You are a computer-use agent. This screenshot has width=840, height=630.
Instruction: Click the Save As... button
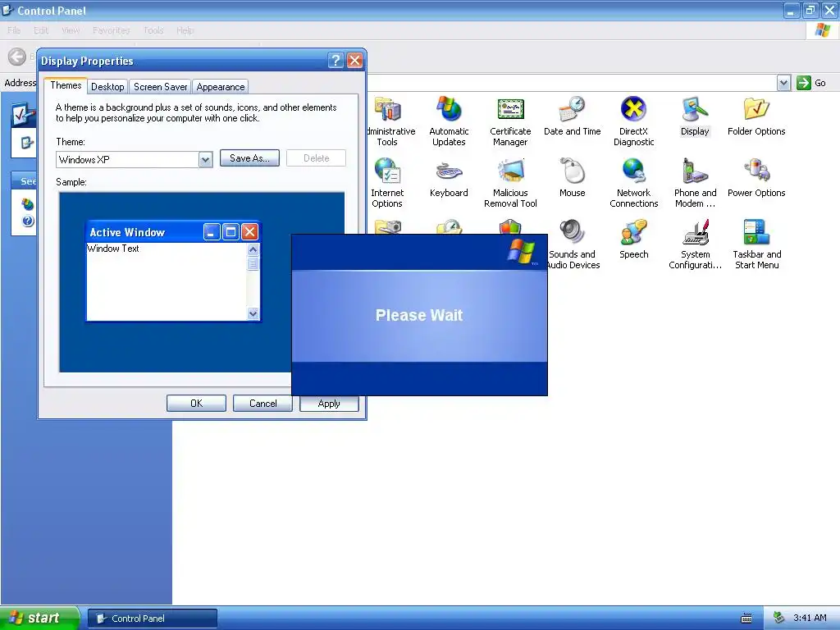pos(249,158)
